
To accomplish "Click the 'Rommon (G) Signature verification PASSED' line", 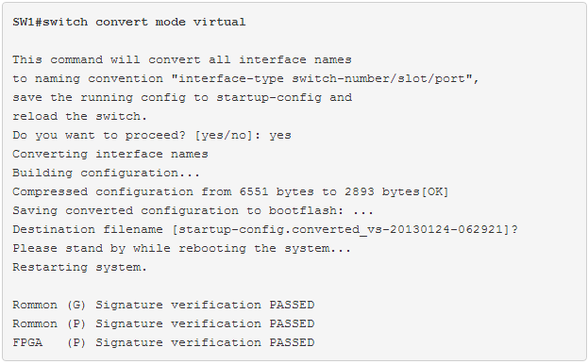I will click(163, 305).
